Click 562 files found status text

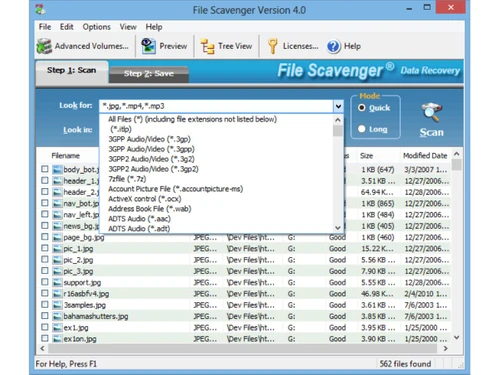tap(405, 364)
